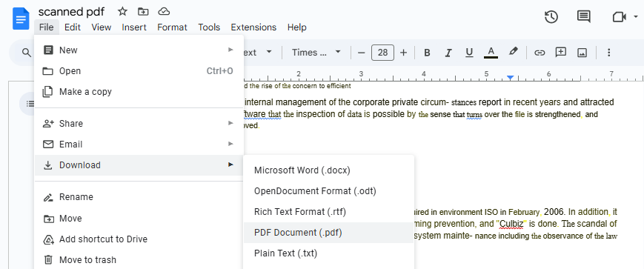
Task: Open the Google Docs home icon
Action: point(21,19)
